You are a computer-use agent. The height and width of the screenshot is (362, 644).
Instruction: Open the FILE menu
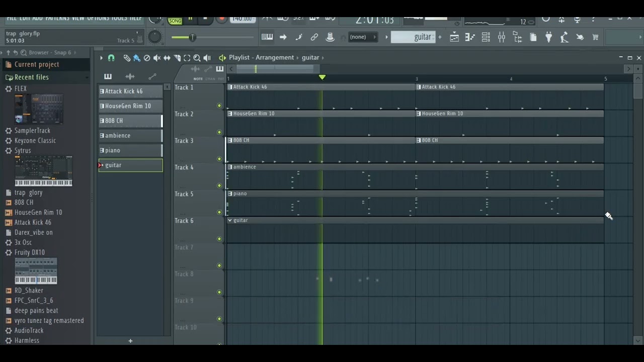[12, 19]
